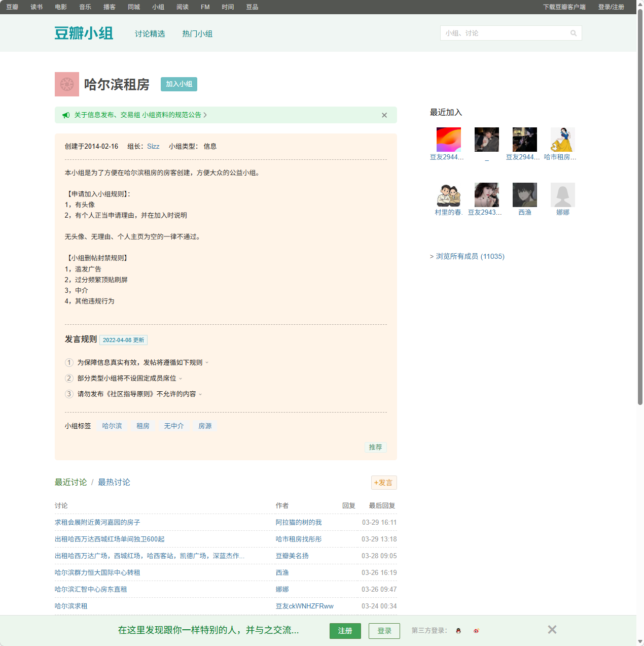644x646 pixels.
Task: Open 电影 in the top navigation bar
Action: pyautogui.click(x=60, y=7)
